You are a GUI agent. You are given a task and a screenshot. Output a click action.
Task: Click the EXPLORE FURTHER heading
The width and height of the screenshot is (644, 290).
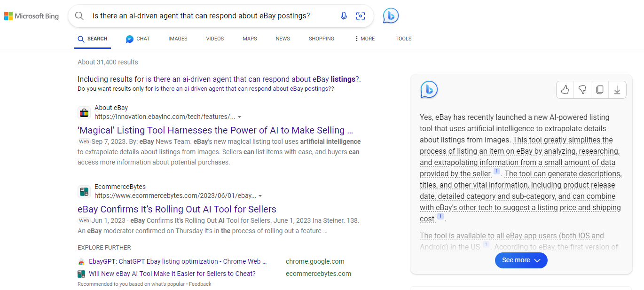tap(104, 247)
